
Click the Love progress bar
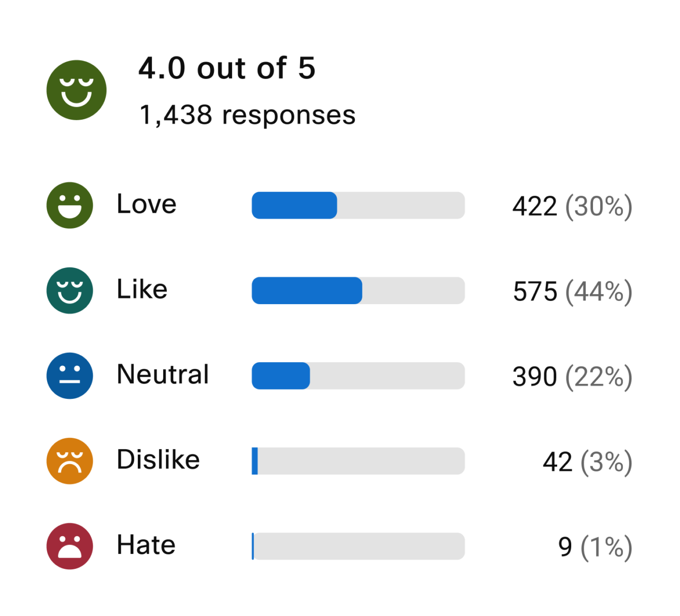click(x=358, y=205)
